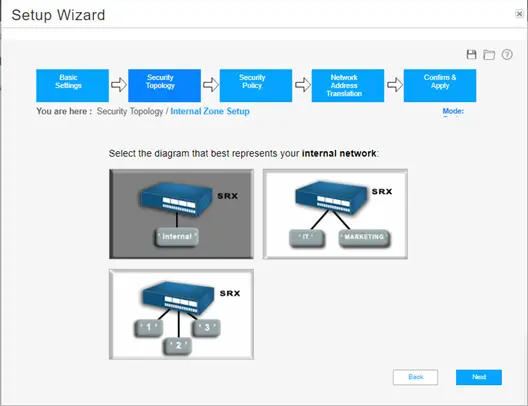
Task: Go to the Security Topology step
Action: 164,86
